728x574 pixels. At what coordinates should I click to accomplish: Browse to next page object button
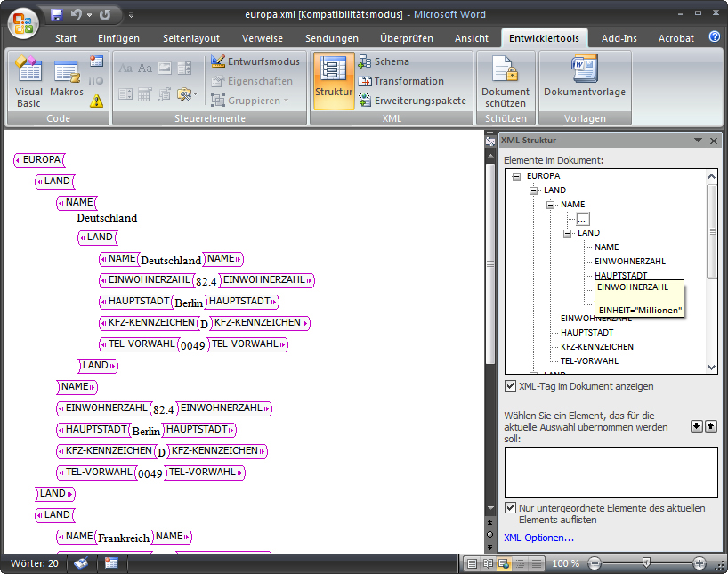pos(489,546)
